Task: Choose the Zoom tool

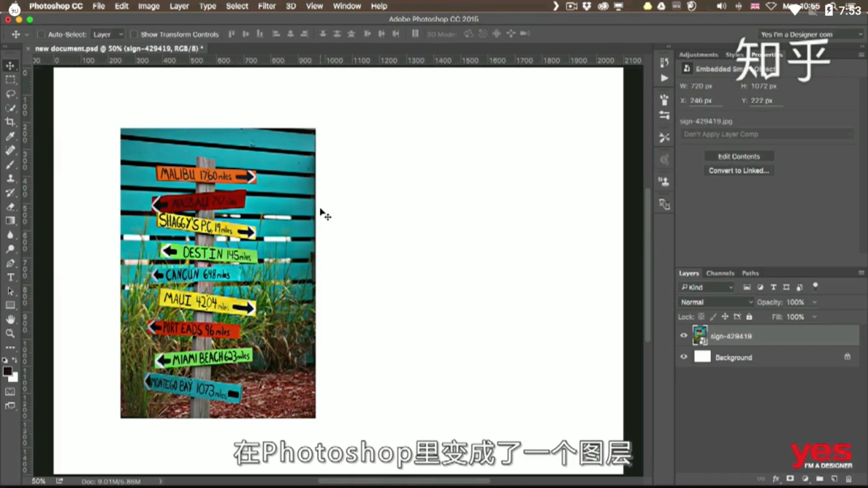Action: pos(10,333)
